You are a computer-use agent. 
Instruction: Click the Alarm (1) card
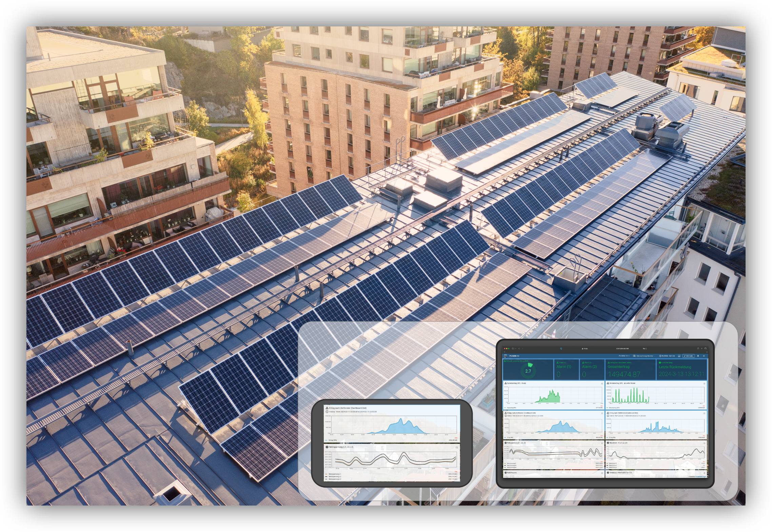tap(567, 370)
